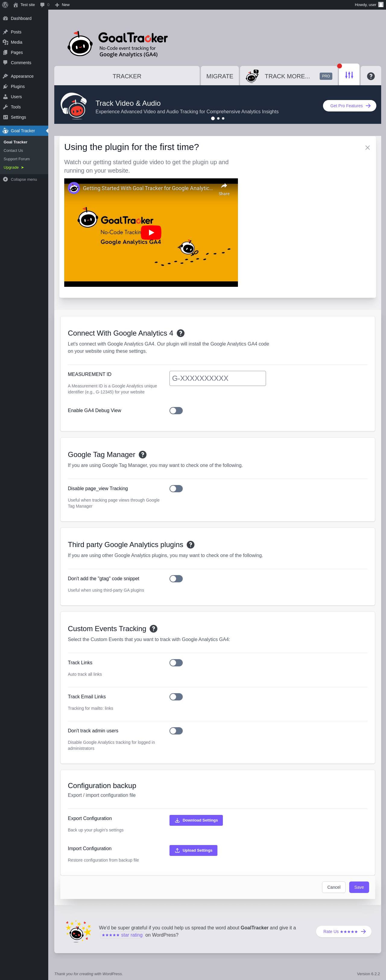Click the help question mark tab

click(x=371, y=76)
